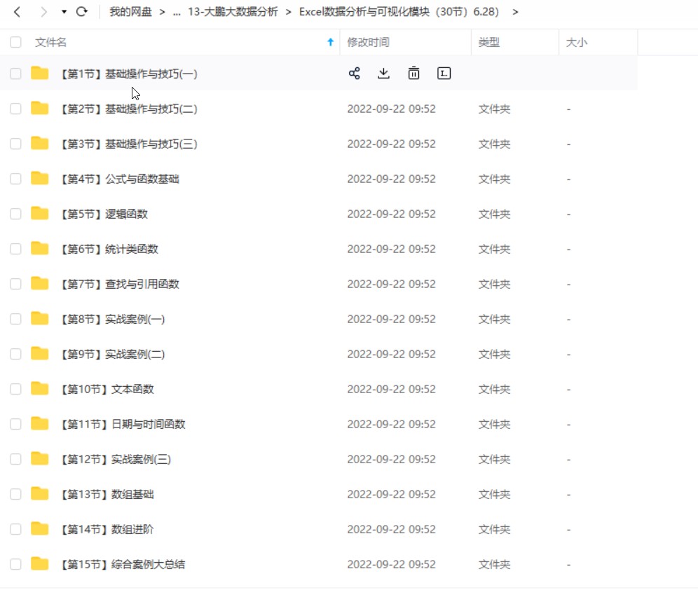Click modified time of 第5节 逻辑函数
This screenshot has height=616, width=698.
tap(391, 214)
